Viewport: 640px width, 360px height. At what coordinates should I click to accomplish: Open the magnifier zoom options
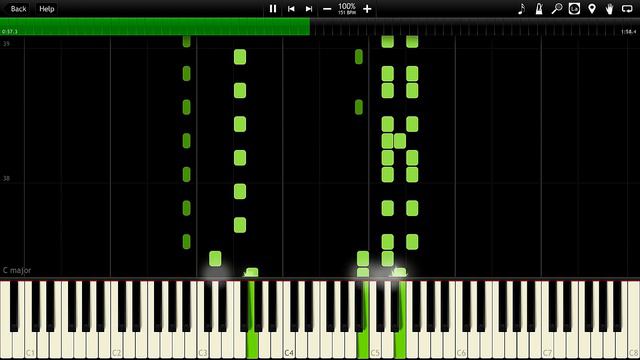[x=557, y=9]
